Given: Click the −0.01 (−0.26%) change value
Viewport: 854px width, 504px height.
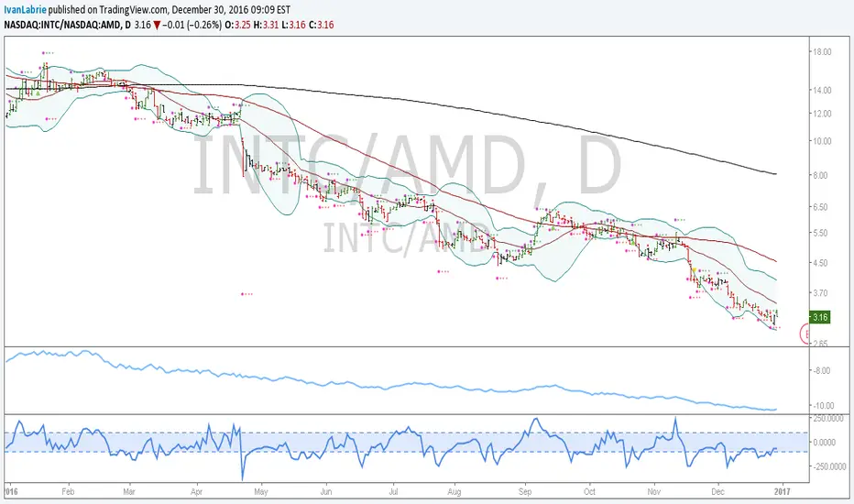Looking at the screenshot, I should coord(192,25).
